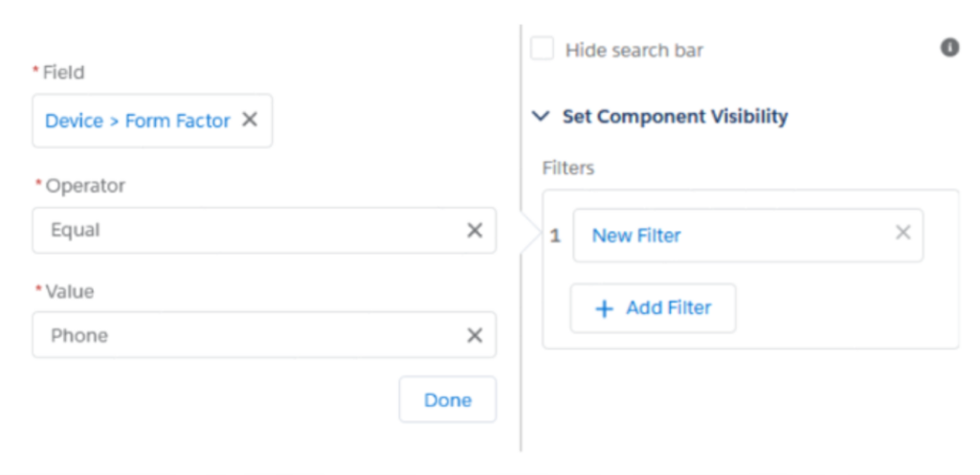Click the plus icon in Add Filter
Image resolution: width=980 pixels, height=475 pixels.
pos(604,309)
